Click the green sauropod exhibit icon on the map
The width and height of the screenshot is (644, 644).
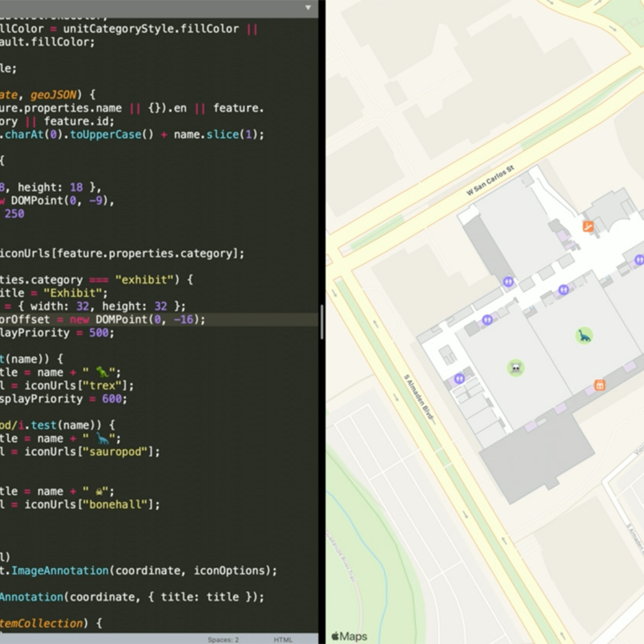pyautogui.click(x=584, y=335)
